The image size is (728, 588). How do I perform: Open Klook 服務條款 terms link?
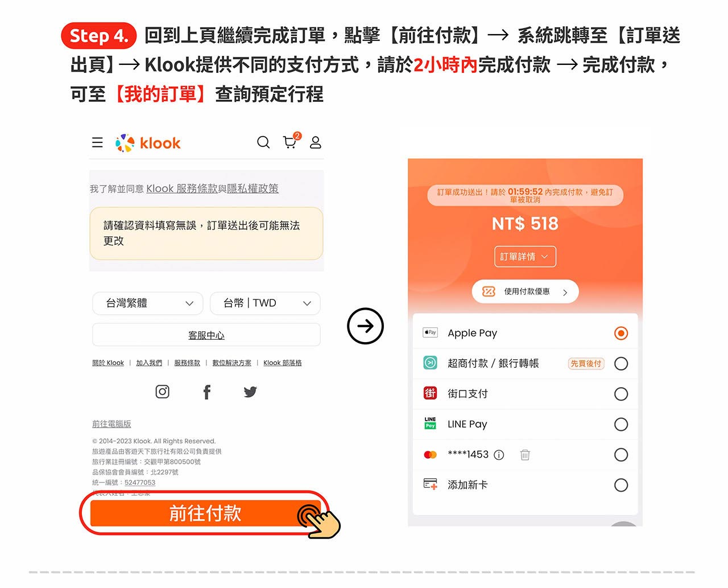point(182,188)
